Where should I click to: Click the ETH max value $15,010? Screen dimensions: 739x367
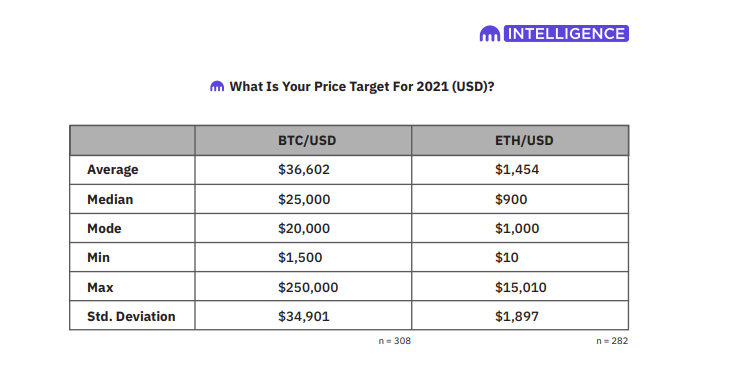[521, 287]
